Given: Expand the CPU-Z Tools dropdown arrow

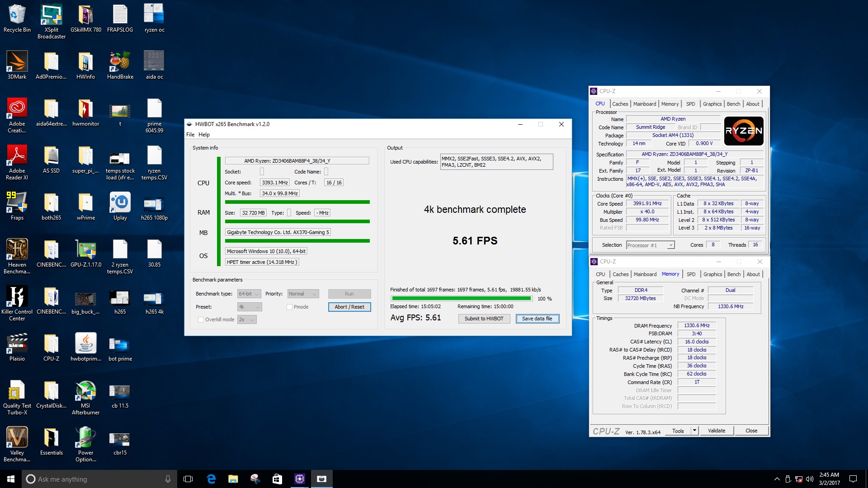Looking at the screenshot, I should coord(694,431).
